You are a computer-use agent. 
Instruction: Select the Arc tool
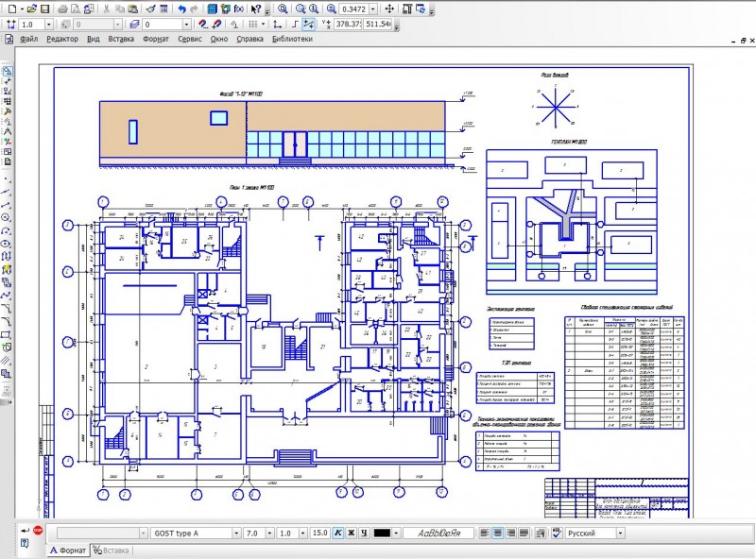point(7,230)
